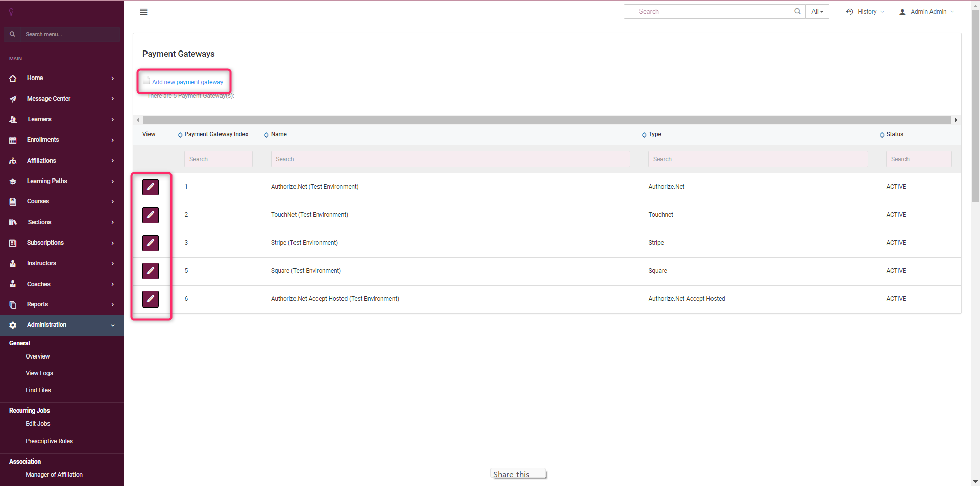Expand the Learners menu chevron
Screen dimensions: 980x486
point(113,119)
